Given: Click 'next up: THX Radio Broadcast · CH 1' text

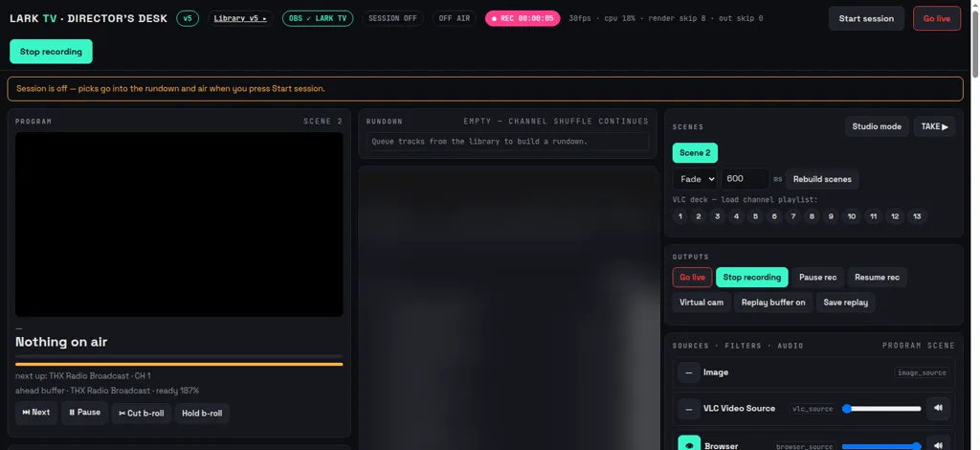Looking at the screenshot, I should (82, 375).
